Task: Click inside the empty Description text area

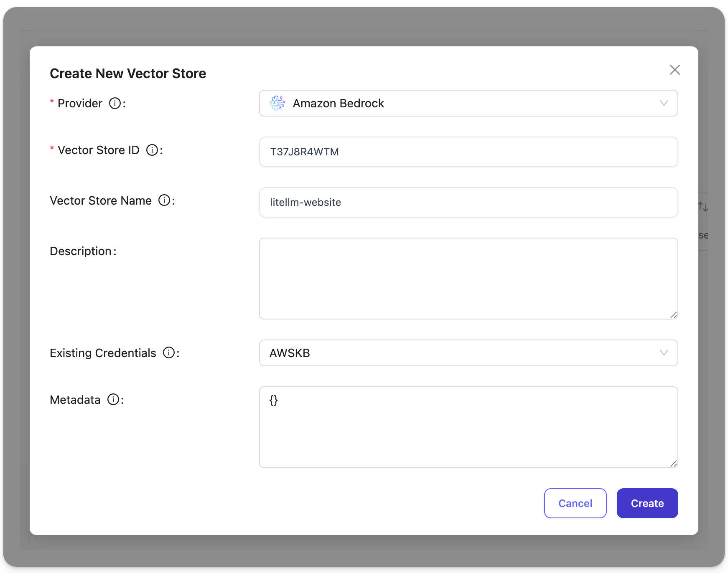Action: click(x=468, y=279)
